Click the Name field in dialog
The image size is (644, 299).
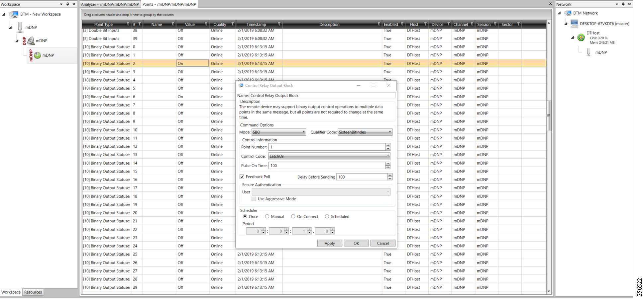323,96
